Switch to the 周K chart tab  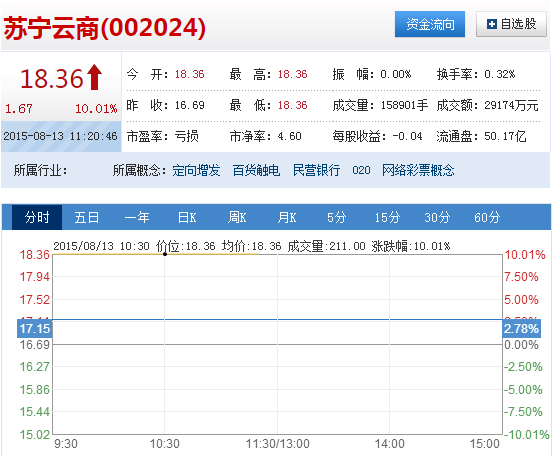click(x=237, y=217)
